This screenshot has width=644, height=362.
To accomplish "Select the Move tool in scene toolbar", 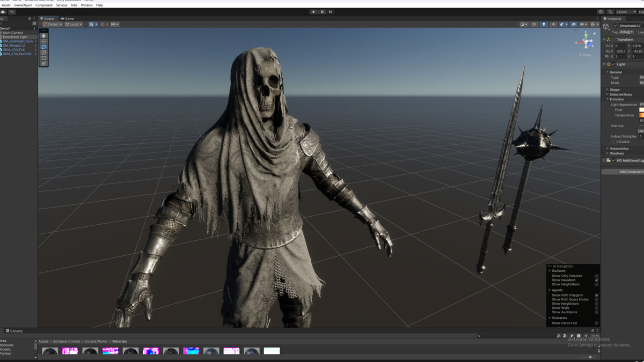I will pyautogui.click(x=44, y=41).
